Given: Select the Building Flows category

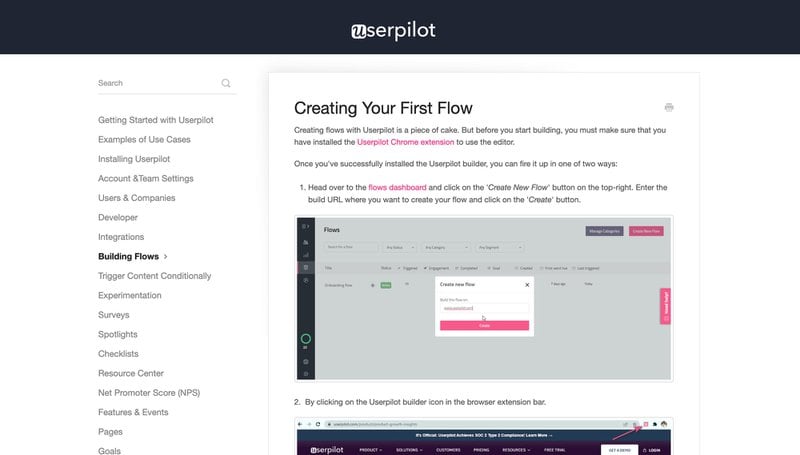Looking at the screenshot, I should (x=128, y=256).
